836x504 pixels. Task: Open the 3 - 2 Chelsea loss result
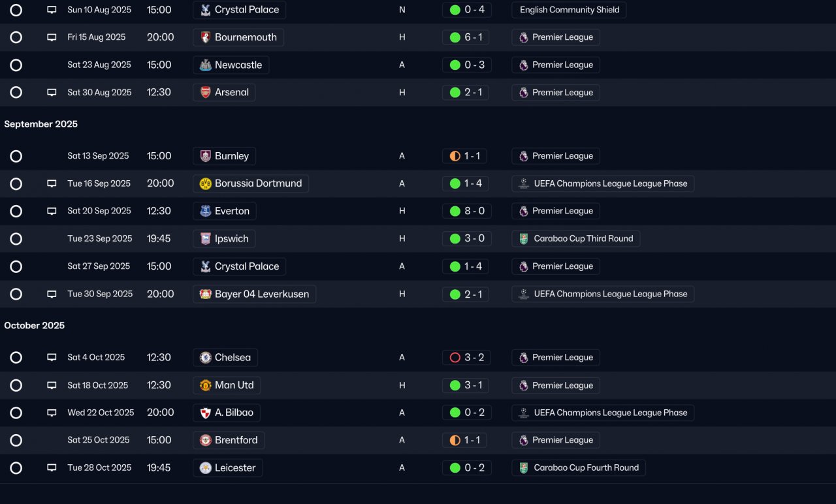pos(467,358)
